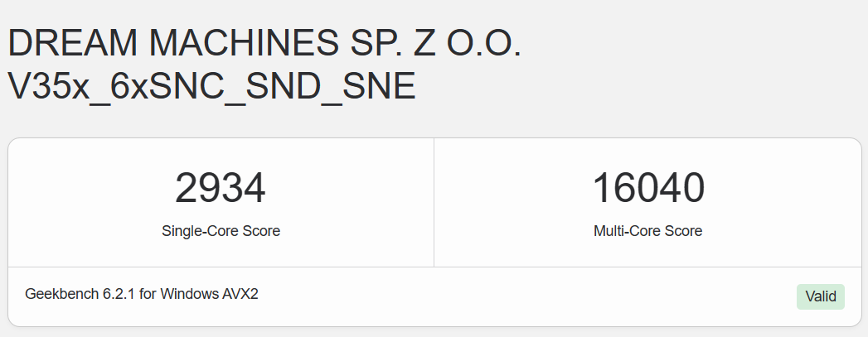Select the Multi-Core Score label
Viewport: 868px width, 337px height.
pyautogui.click(x=647, y=231)
